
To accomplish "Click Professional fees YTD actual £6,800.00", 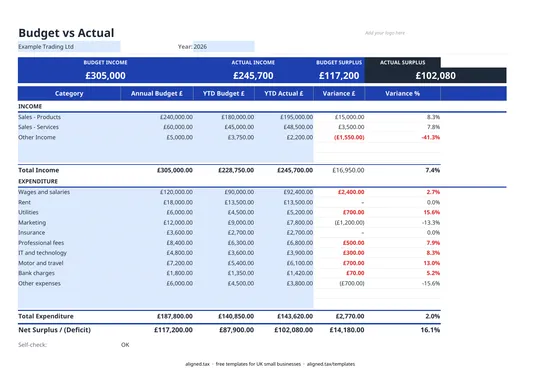I will point(300,243).
